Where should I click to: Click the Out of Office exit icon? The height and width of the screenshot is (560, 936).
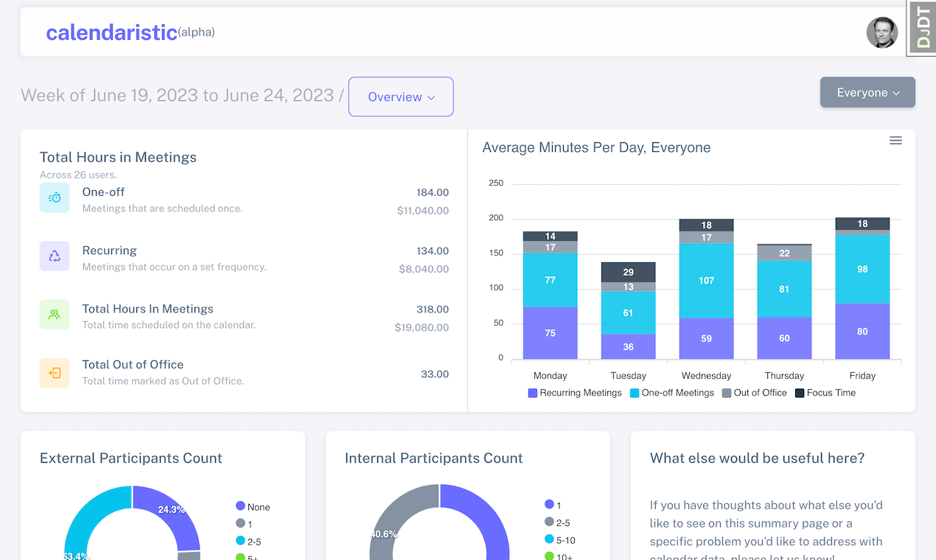tap(55, 373)
